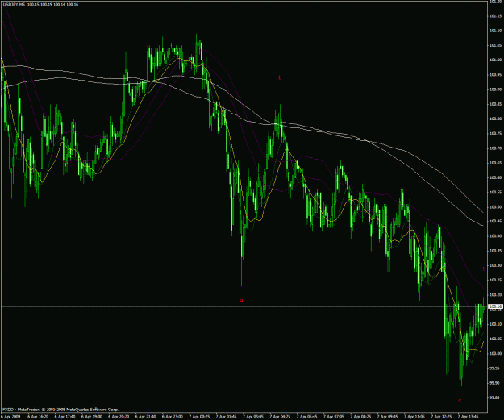
Task: Click the "6 Apr 23:00" time axis label
Action: (173, 417)
